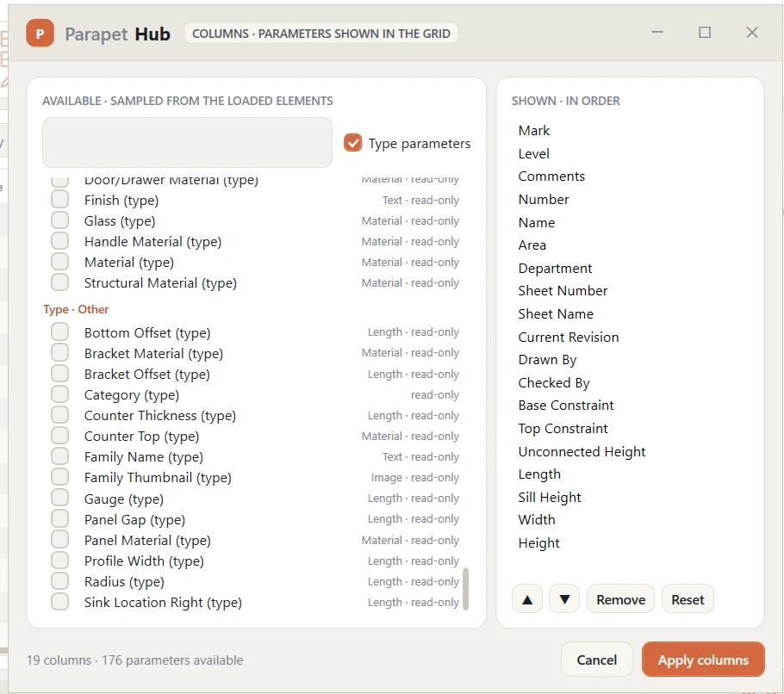Reset the shown columns list
This screenshot has height=694, width=784.
click(x=688, y=599)
